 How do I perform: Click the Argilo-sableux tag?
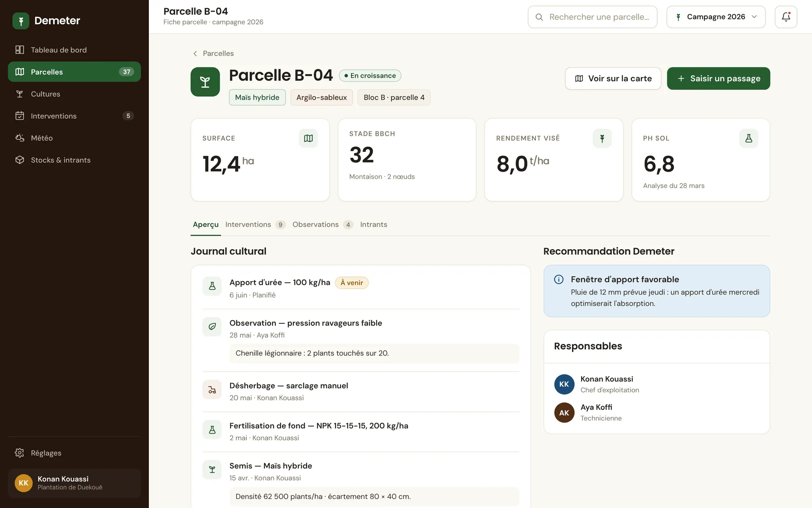[322, 98]
